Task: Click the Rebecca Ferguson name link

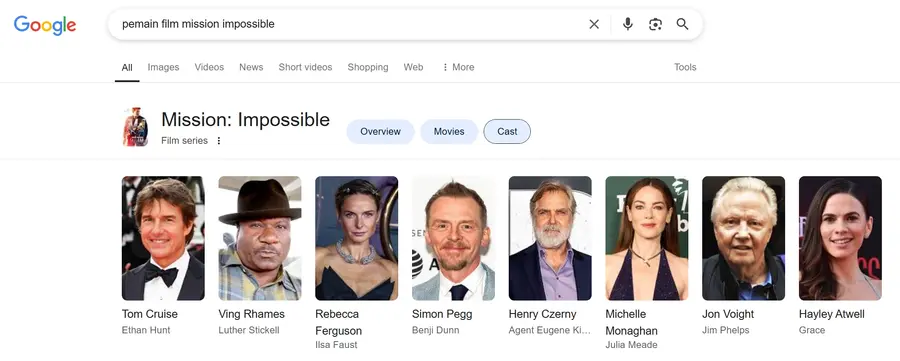Action: 339,323
